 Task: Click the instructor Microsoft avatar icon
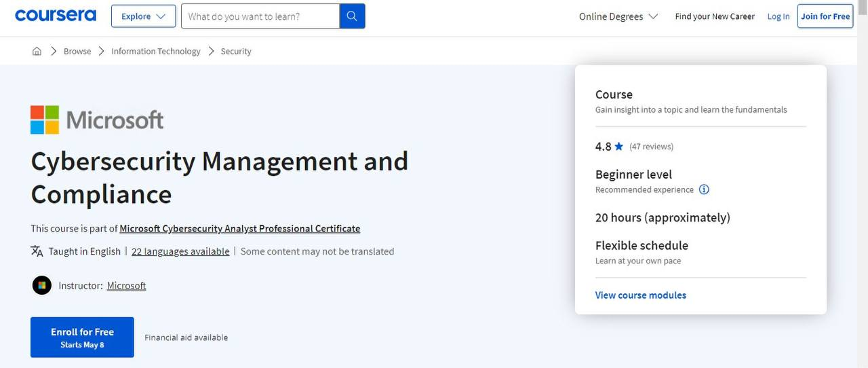click(42, 285)
